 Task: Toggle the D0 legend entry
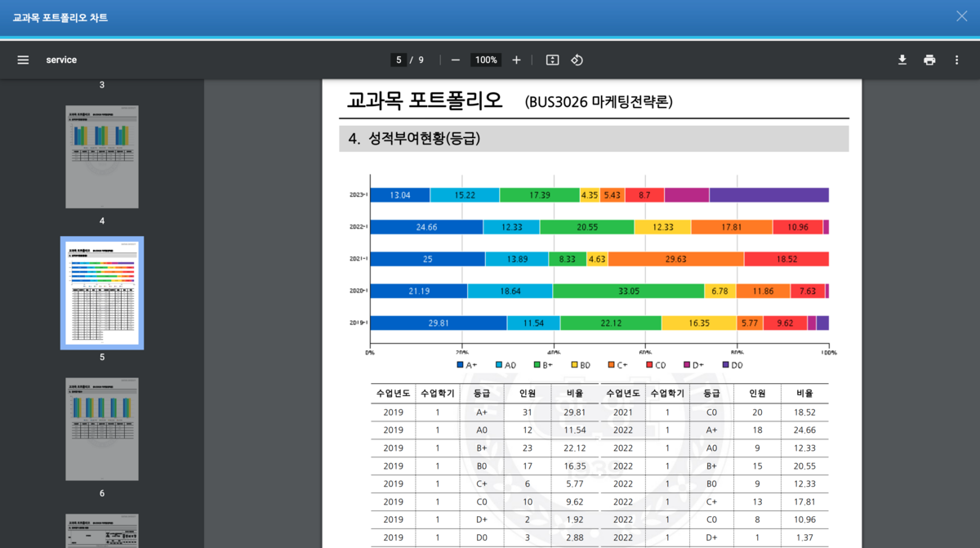(733, 365)
